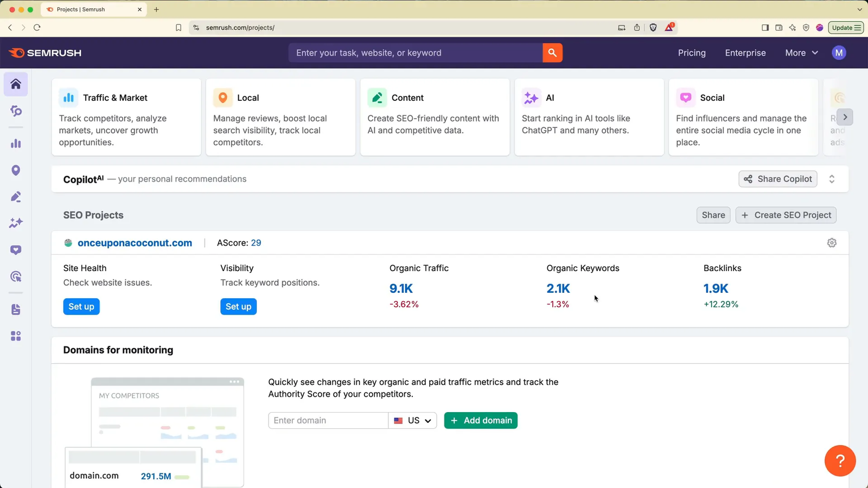Set up Visibility tracking
This screenshot has width=868, height=488.
(239, 306)
